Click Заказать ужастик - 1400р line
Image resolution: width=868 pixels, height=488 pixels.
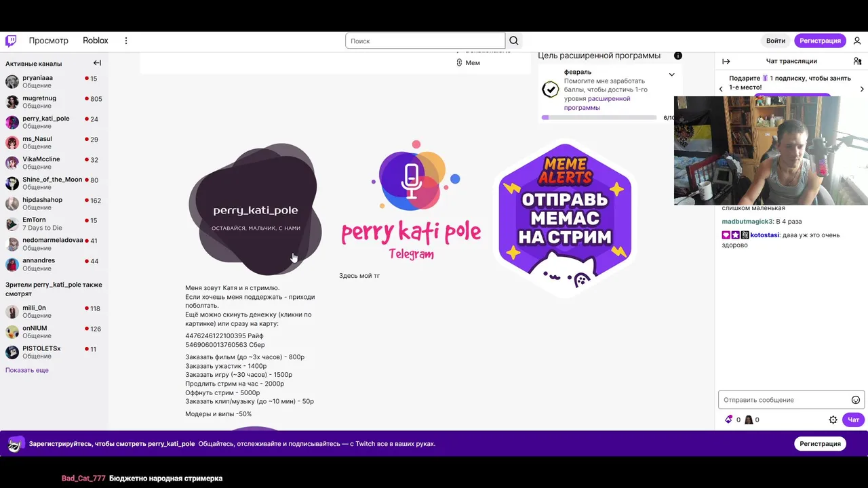pyautogui.click(x=226, y=366)
